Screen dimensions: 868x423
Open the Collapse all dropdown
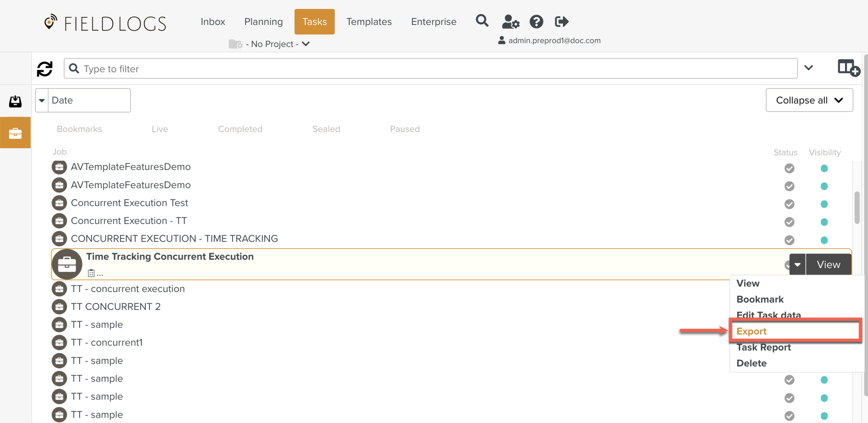tap(809, 100)
